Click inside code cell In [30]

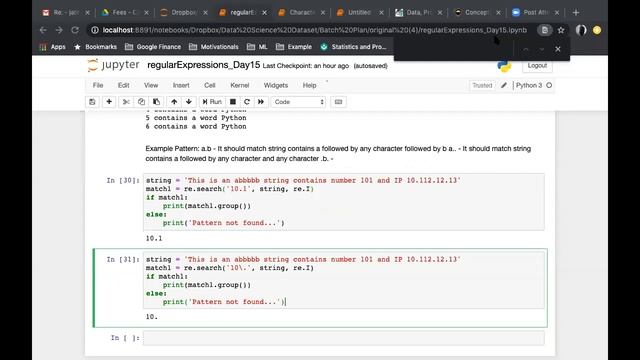pos(344,202)
